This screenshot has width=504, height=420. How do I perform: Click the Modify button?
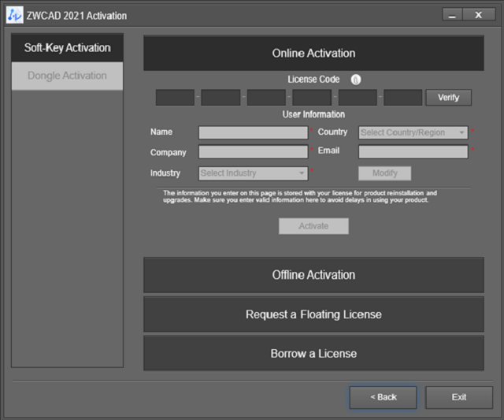point(385,173)
